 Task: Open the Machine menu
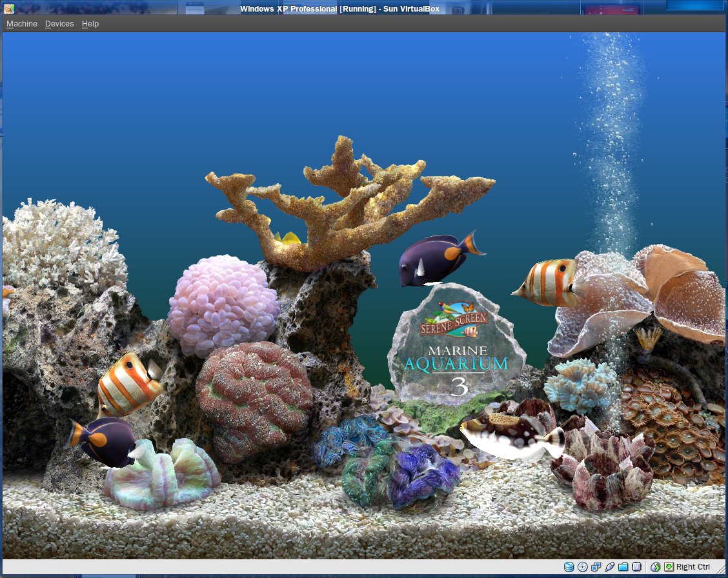point(22,24)
